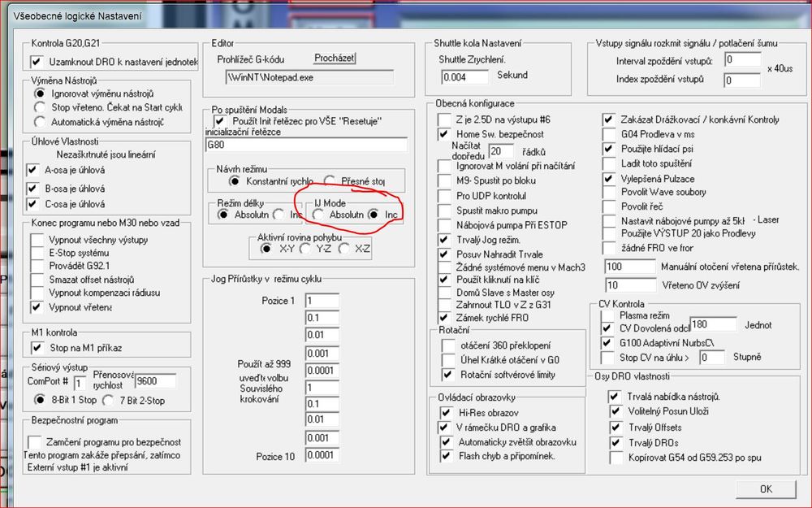This screenshot has height=508, width=812.
Task: Select IJ Mode Inc radio button
Action: 374,215
